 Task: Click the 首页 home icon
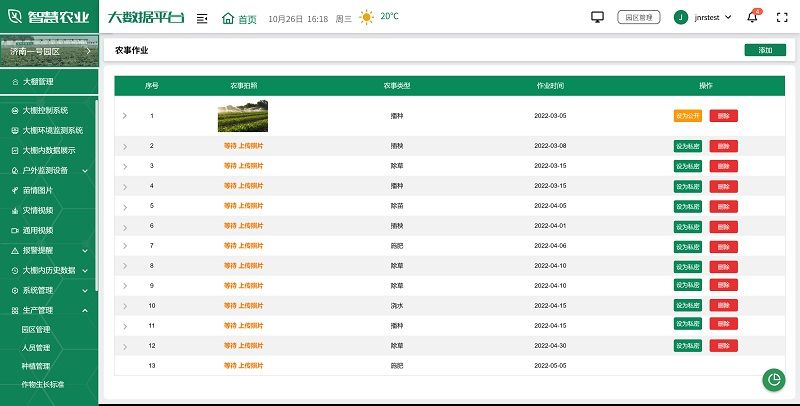tap(228, 18)
